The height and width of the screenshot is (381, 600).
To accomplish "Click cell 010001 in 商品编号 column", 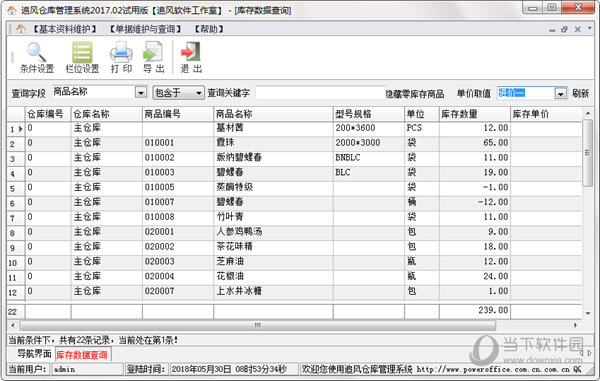I will 178,143.
